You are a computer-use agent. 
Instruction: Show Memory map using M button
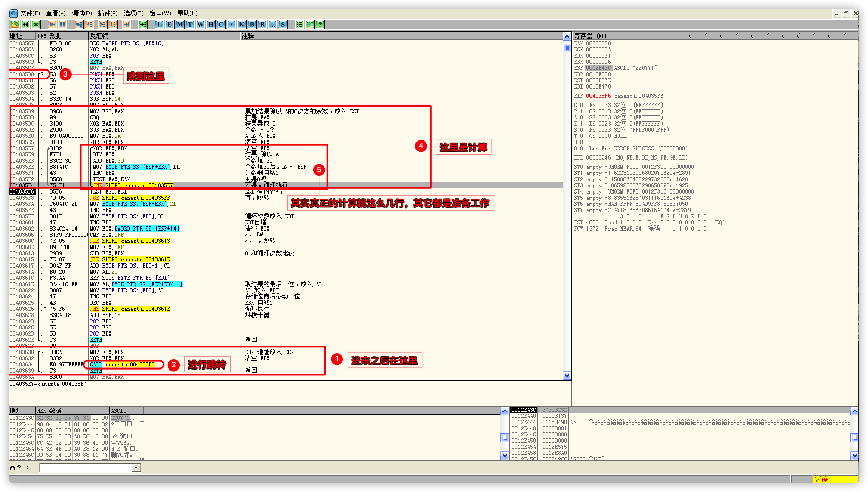(180, 24)
